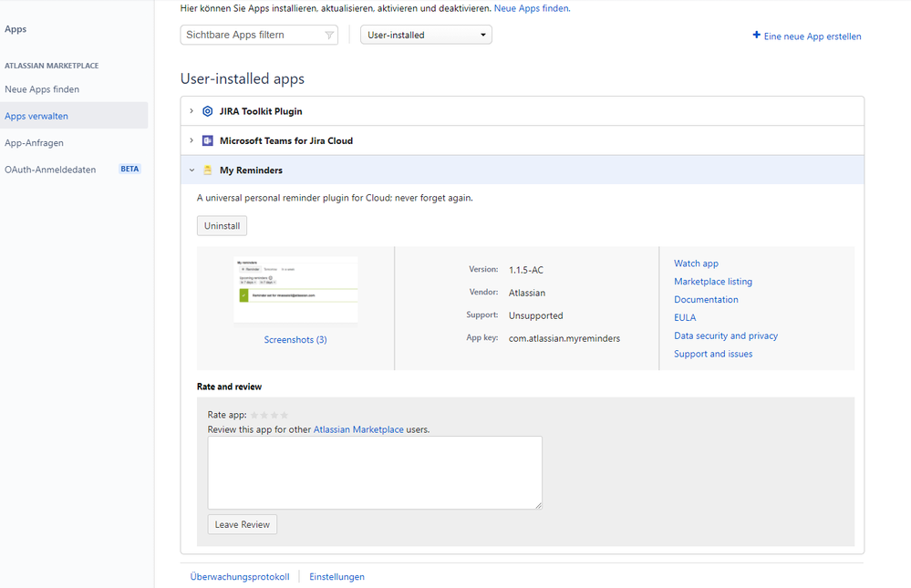The height and width of the screenshot is (588, 911).
Task: Click the My Reminders app title
Action: point(251,170)
